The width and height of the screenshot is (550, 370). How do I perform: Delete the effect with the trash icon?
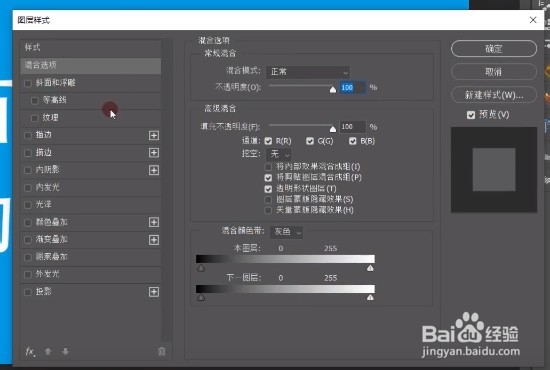pyautogui.click(x=161, y=351)
